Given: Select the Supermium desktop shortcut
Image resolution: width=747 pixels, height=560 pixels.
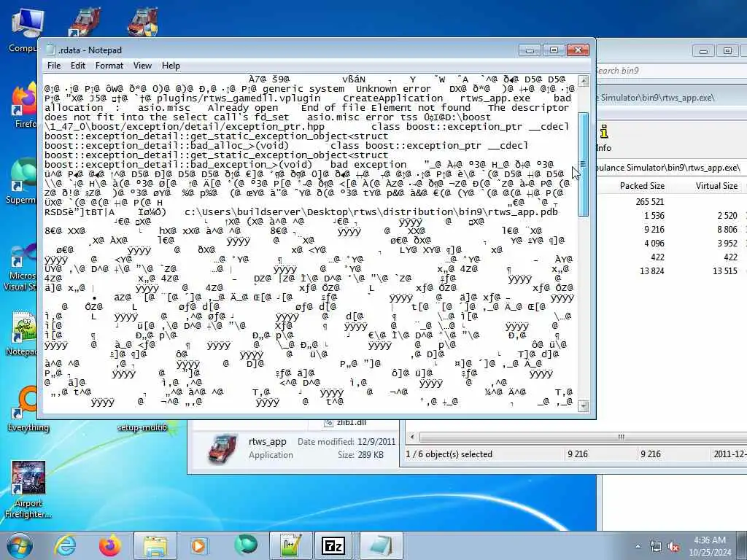Looking at the screenshot, I should tap(23, 182).
